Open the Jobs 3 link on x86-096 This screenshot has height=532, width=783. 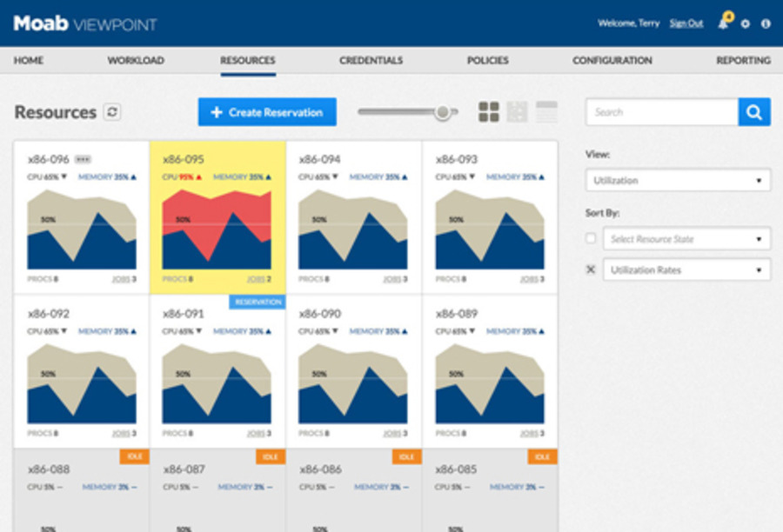(x=124, y=279)
